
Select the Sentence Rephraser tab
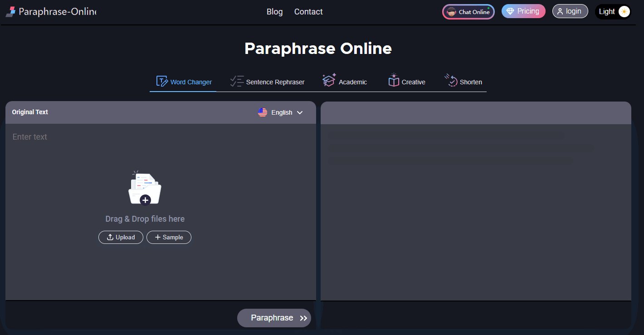[267, 82]
